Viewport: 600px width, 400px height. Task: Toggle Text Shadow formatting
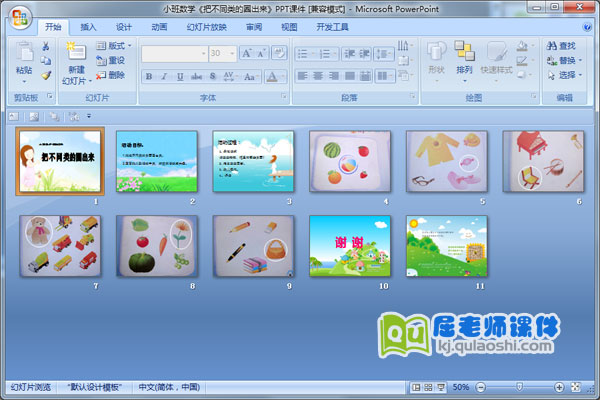coord(213,77)
